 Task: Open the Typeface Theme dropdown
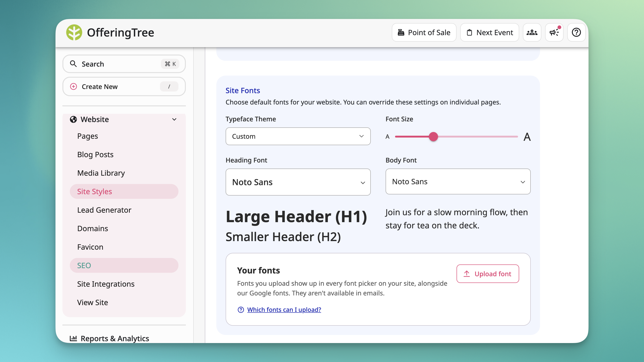pos(298,136)
